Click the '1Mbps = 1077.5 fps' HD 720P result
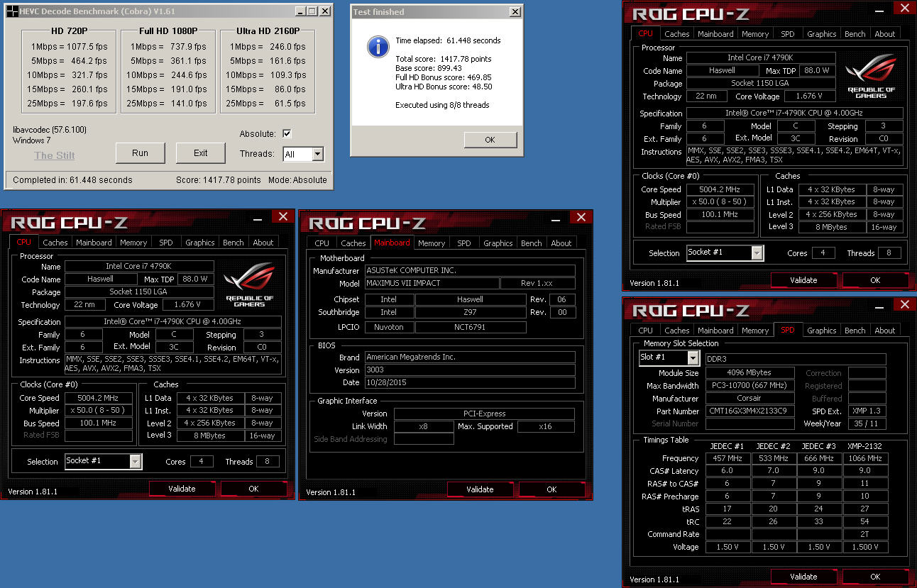917x588 pixels. [70, 47]
